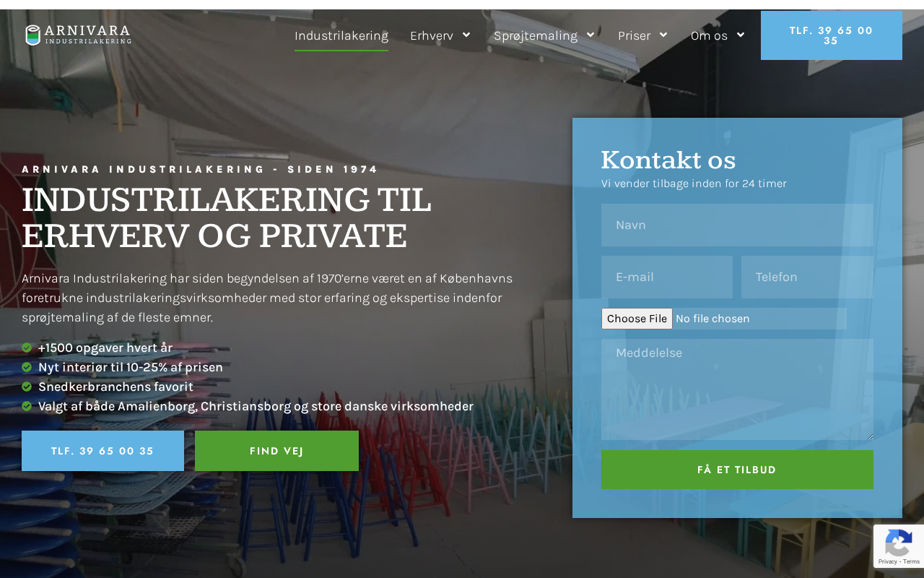
Task: Click into the Telefon input field
Action: click(807, 277)
